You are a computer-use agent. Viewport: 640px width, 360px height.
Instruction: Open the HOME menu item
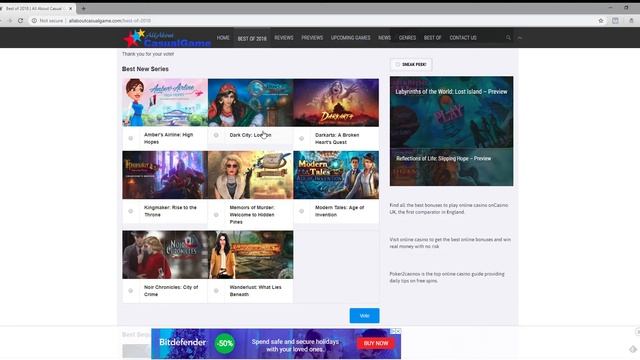(223, 38)
